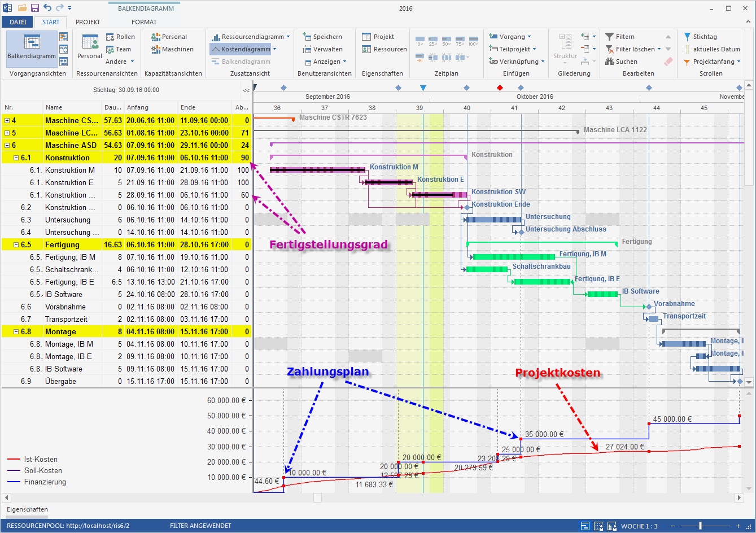This screenshot has height=533, width=756.
Task: Open Projekt properties
Action: pos(378,37)
